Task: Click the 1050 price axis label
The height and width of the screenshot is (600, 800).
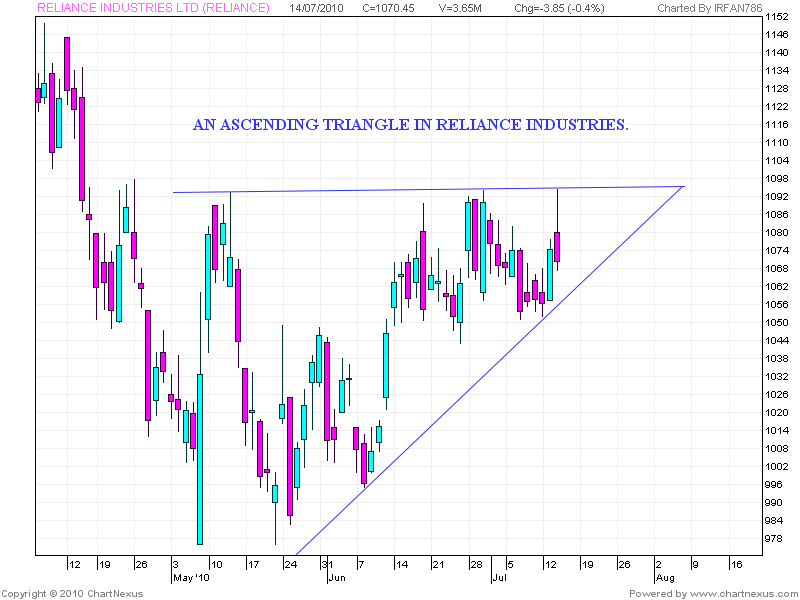Action: tap(777, 322)
